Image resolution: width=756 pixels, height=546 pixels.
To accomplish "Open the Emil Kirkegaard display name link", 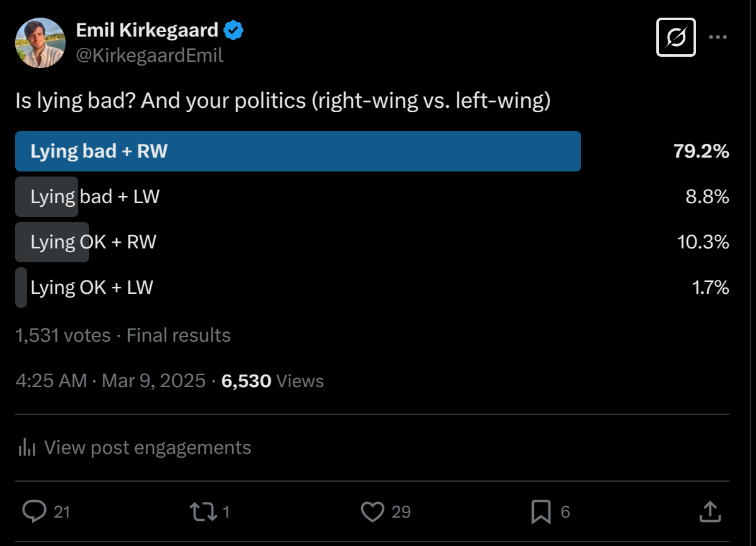I will pos(147,30).
